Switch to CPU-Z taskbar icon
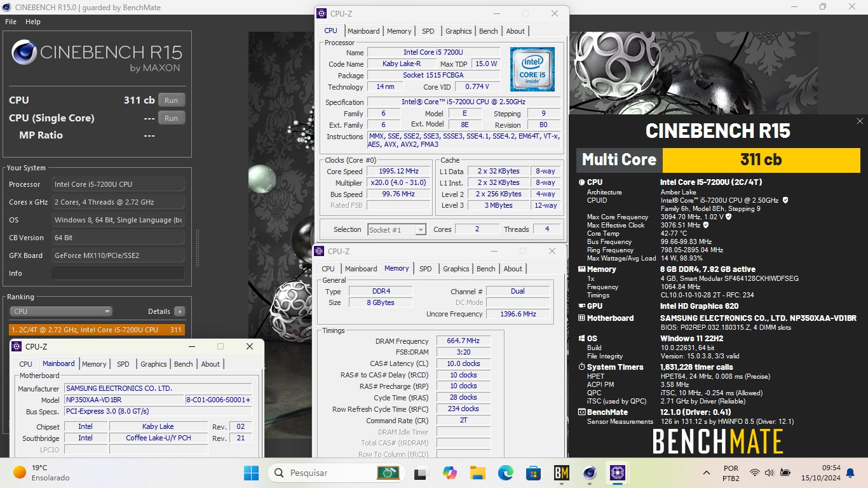 618,473
